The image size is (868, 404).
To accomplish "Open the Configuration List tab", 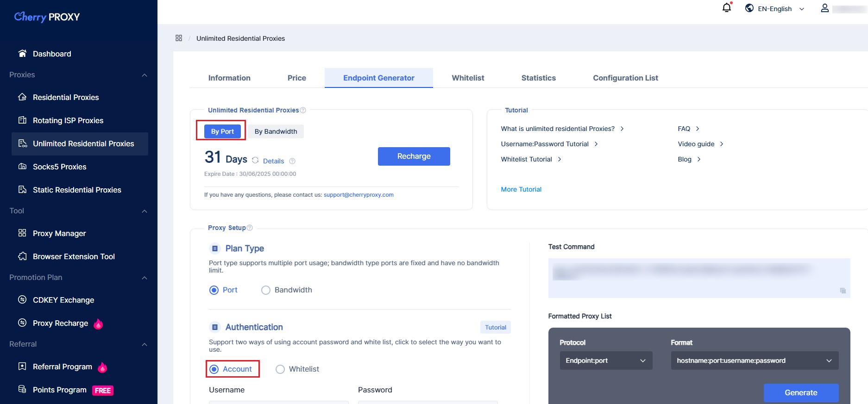I will point(625,78).
